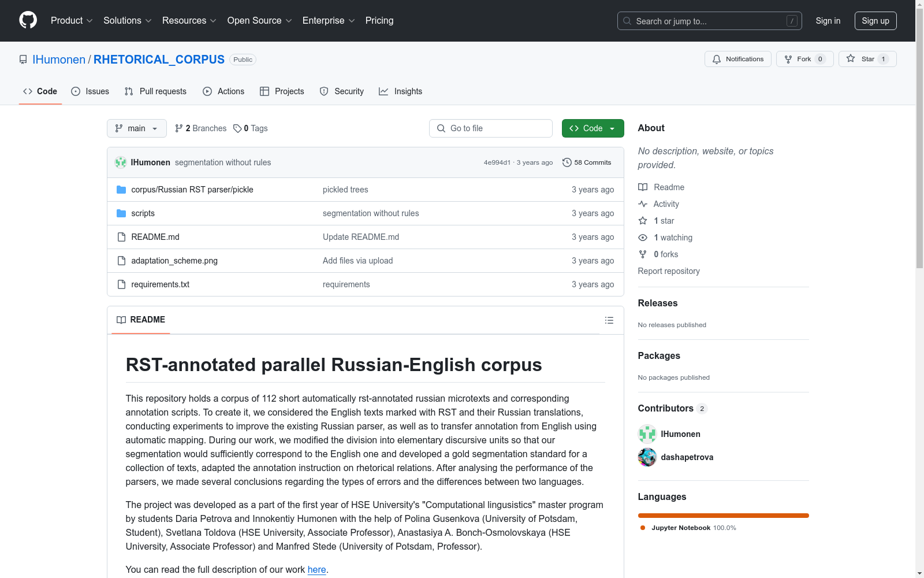Open the Pricing page

coord(379,20)
